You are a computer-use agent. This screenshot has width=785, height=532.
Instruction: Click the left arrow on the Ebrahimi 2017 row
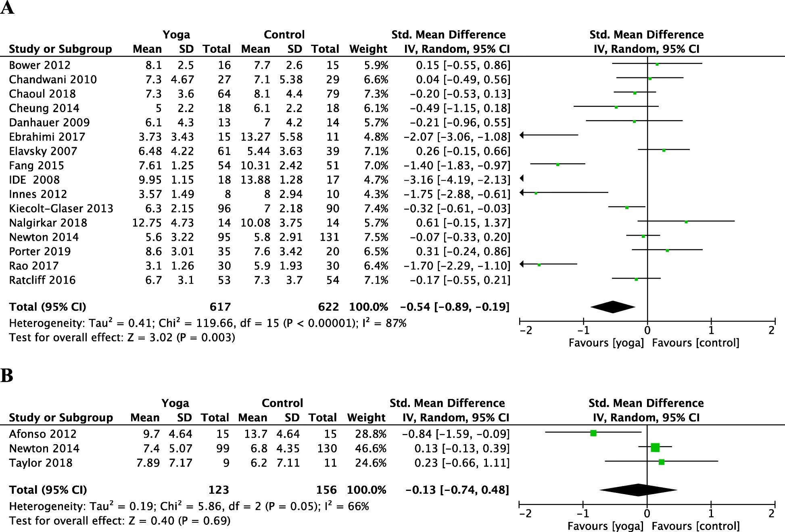coord(522,135)
